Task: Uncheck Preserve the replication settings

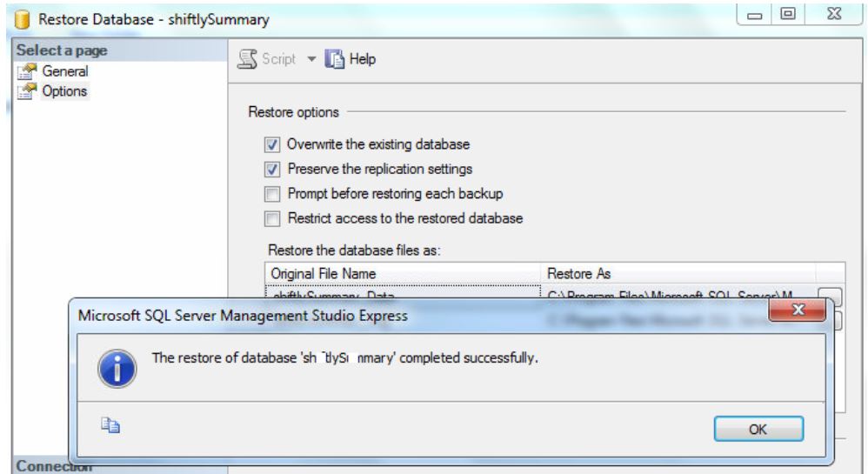Action: [272, 169]
